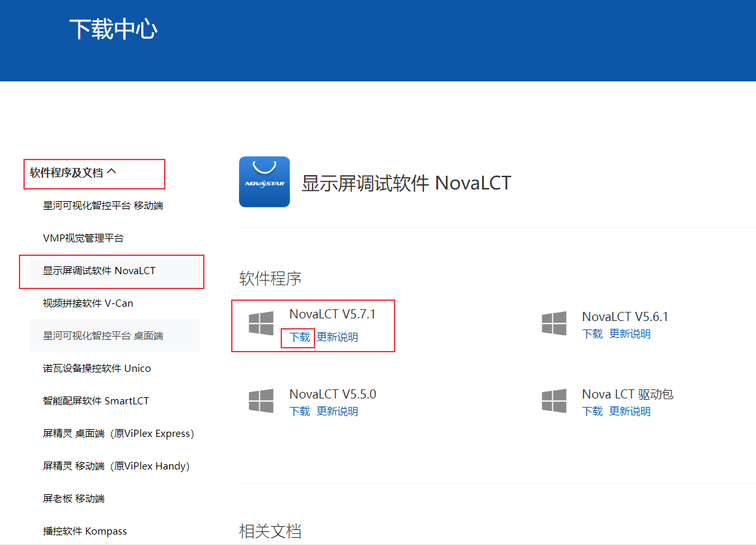Open 播控软件 Kompass sidebar item

85,531
